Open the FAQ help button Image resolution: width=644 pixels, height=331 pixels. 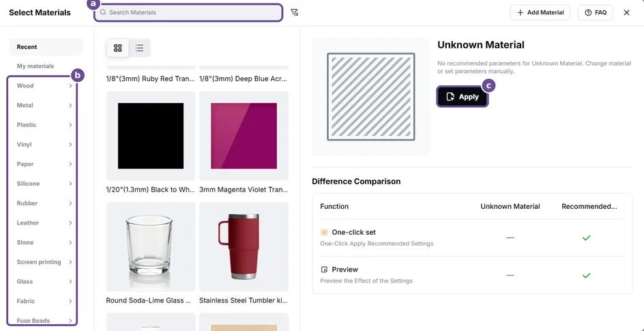(x=595, y=12)
